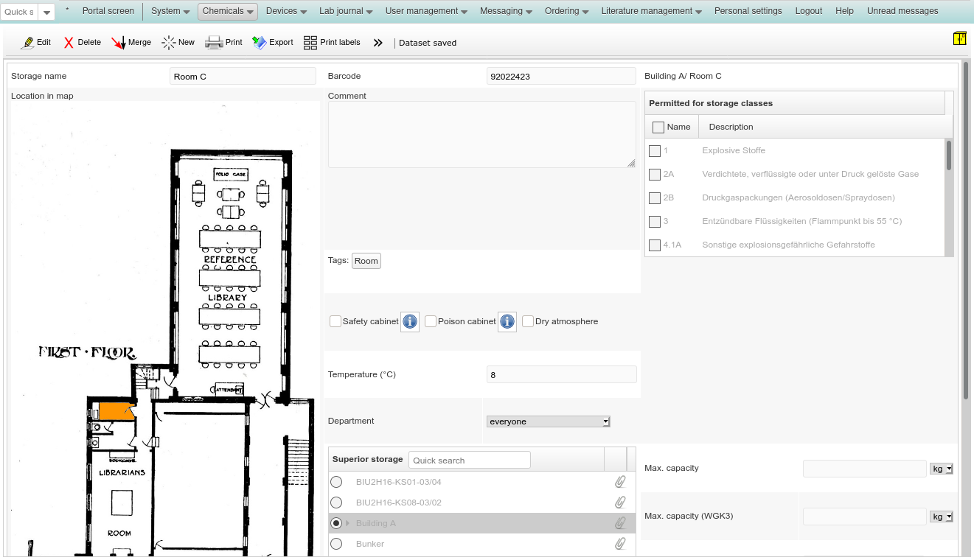Open the Max. capacity unit dropdown
Viewport: 974px width, 560px height.
pos(942,469)
